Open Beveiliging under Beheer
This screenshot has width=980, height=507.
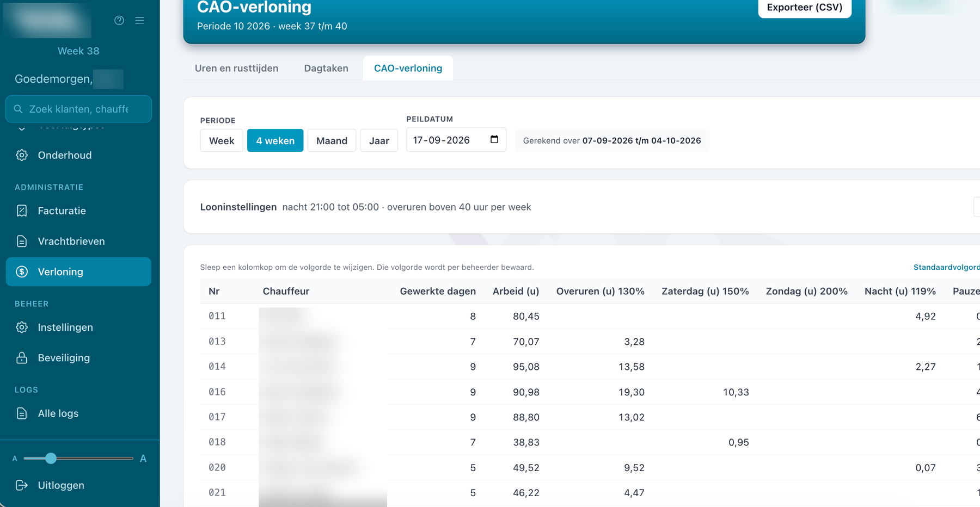point(78,357)
